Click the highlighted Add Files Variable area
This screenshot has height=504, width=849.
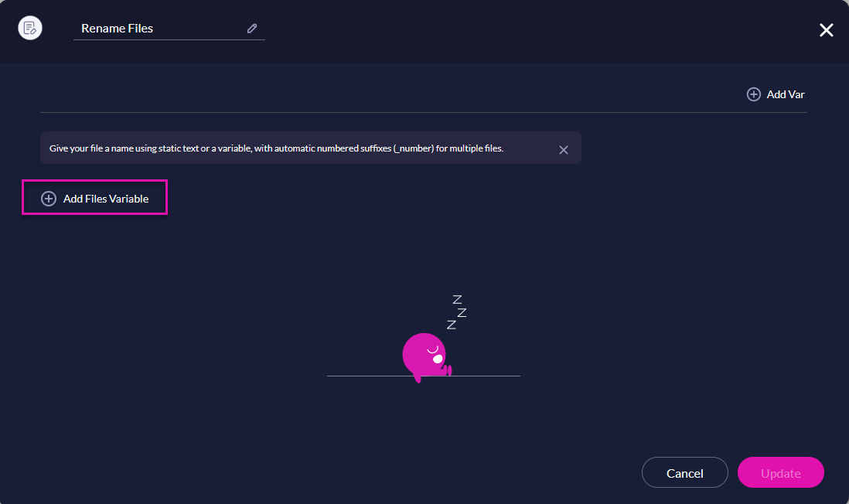(x=94, y=198)
